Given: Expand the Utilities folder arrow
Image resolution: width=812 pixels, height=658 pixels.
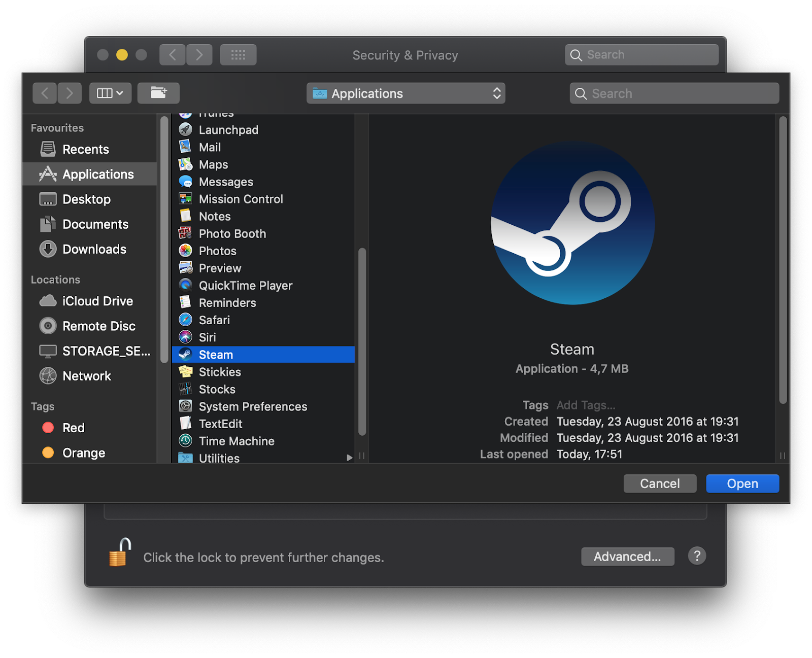Looking at the screenshot, I should pyautogui.click(x=349, y=458).
